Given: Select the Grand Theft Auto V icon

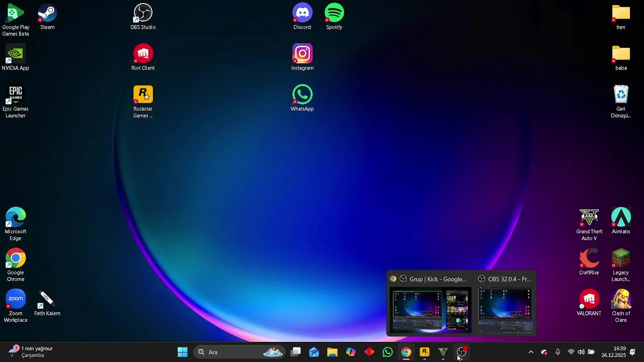Looking at the screenshot, I should [x=589, y=225].
